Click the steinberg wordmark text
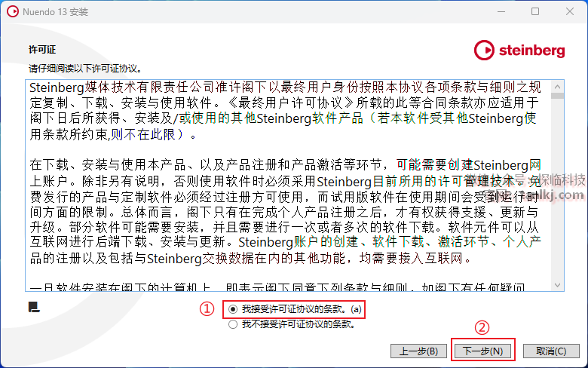 531,51
